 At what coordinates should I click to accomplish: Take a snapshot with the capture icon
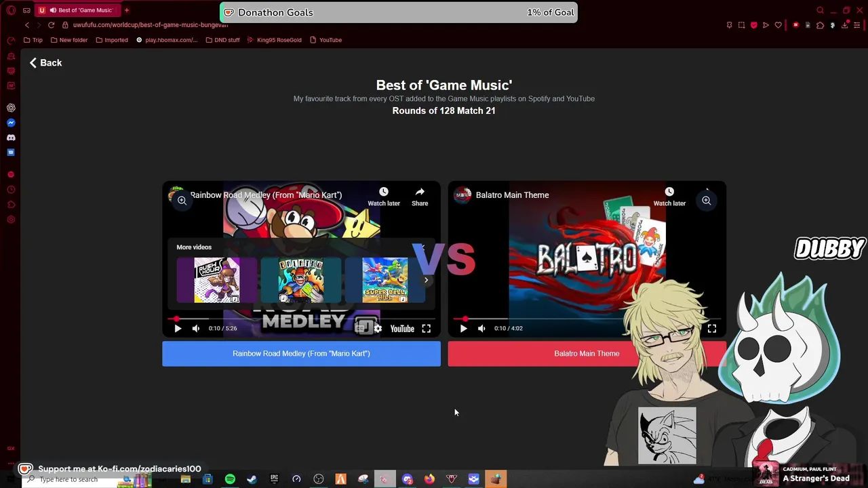coord(741,25)
